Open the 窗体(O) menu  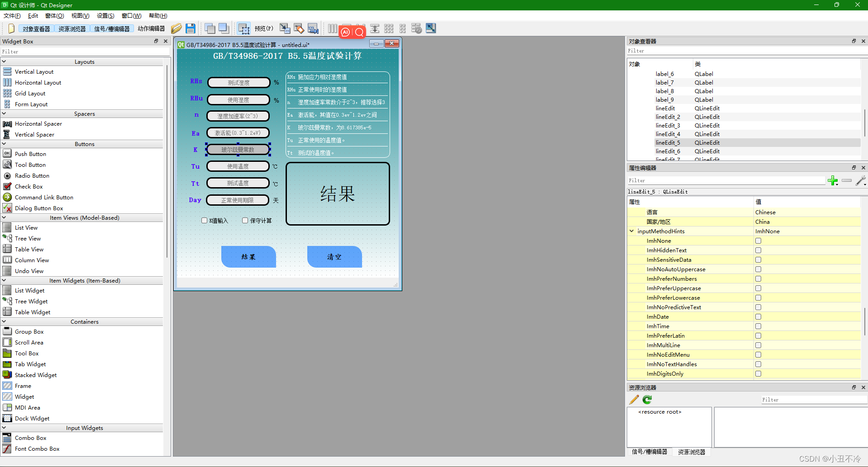coord(55,16)
